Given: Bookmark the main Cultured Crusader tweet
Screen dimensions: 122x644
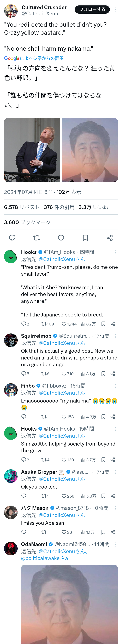Looking at the screenshot, I should coord(85,238).
